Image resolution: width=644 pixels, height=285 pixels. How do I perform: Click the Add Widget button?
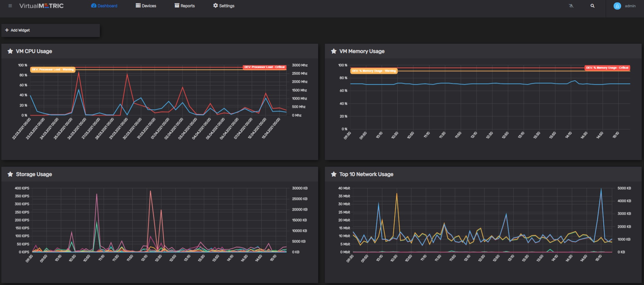tap(17, 30)
